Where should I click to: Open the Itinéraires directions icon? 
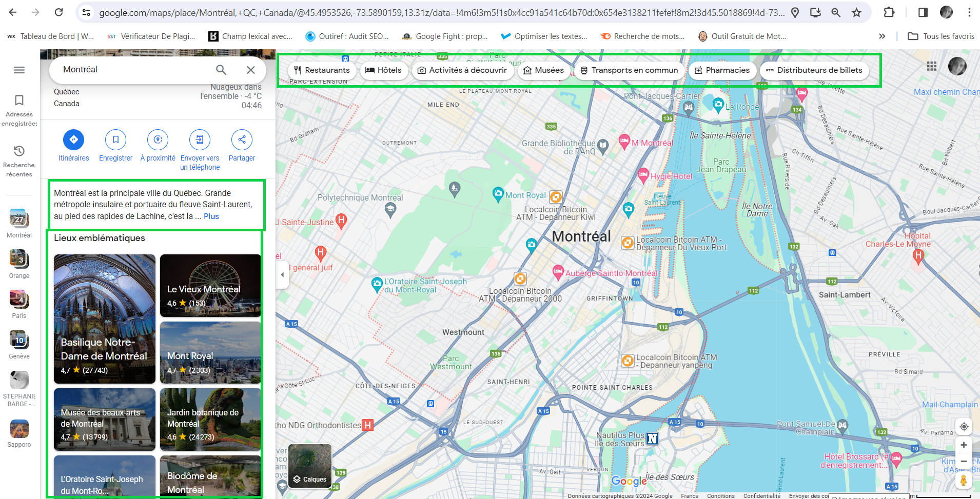[73, 139]
